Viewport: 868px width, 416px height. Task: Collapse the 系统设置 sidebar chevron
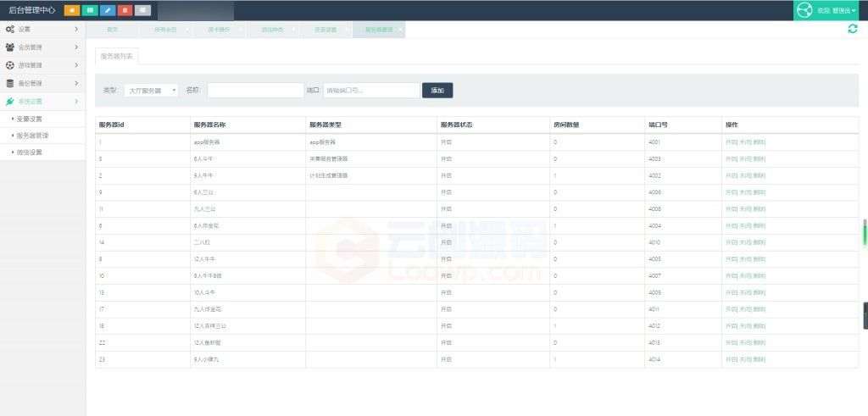point(76,101)
